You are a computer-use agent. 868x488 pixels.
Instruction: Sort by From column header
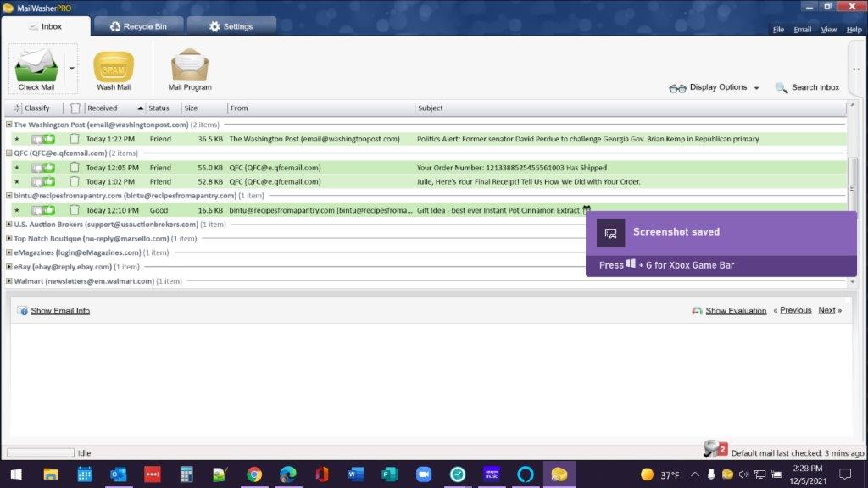click(239, 108)
